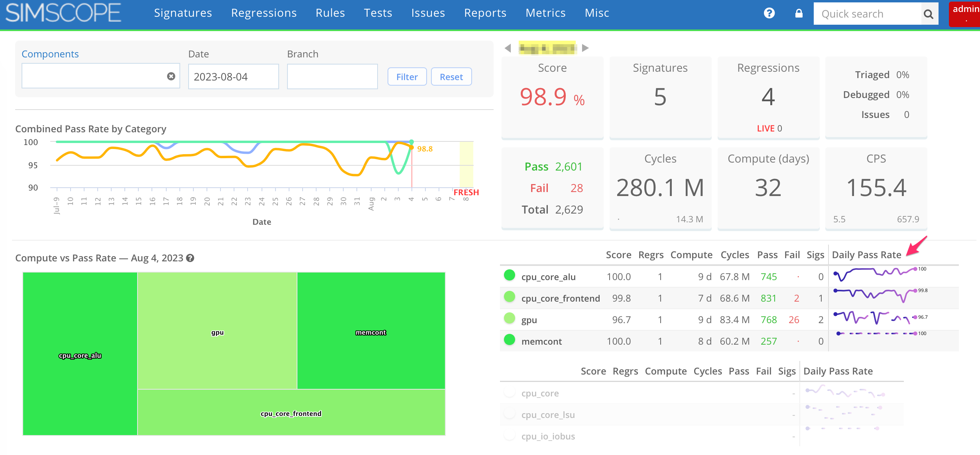Click the Fail 28 value
The height and width of the screenshot is (455, 980).
[x=577, y=188]
